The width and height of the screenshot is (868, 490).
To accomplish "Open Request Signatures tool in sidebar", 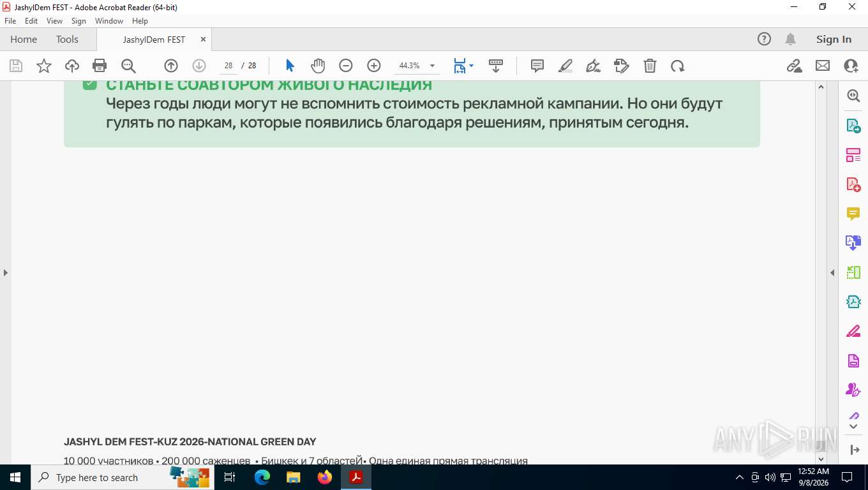I will coord(853,390).
